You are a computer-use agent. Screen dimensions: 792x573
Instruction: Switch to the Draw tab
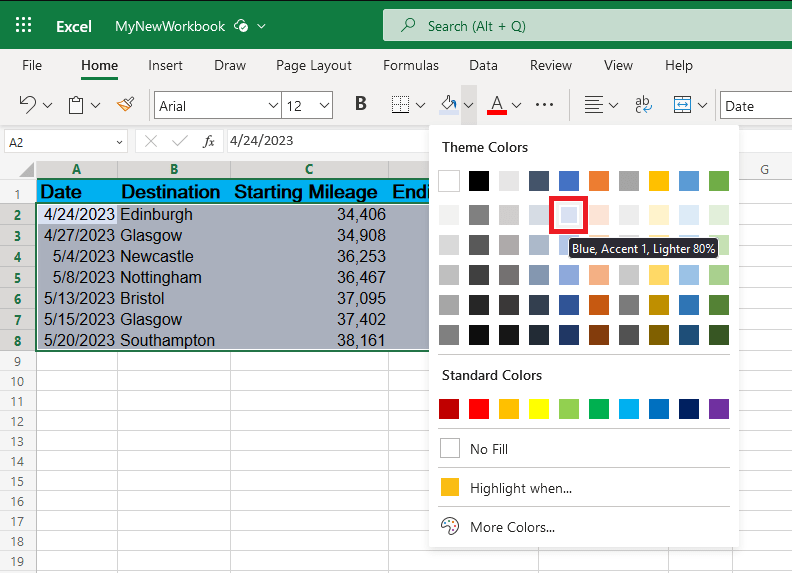coord(230,65)
